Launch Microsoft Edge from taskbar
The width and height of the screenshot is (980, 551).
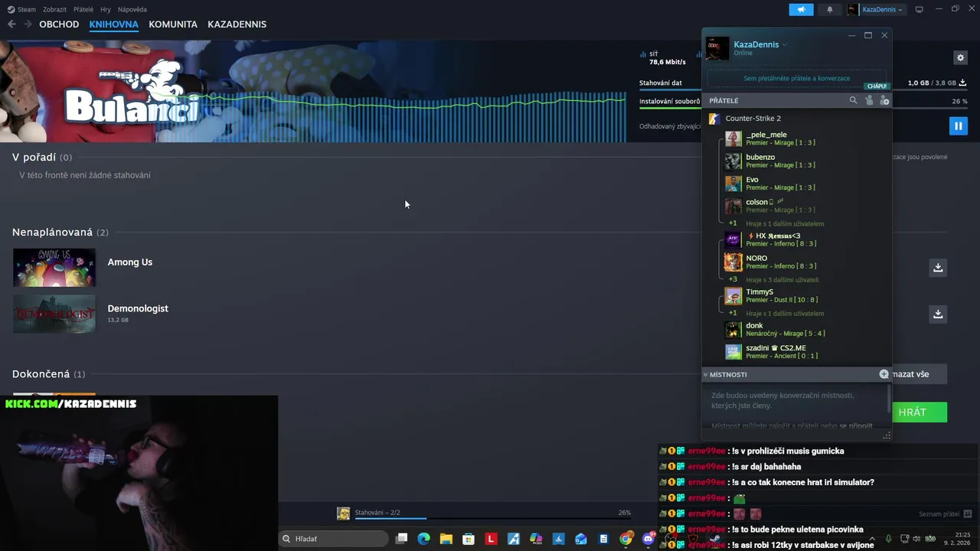(x=423, y=539)
